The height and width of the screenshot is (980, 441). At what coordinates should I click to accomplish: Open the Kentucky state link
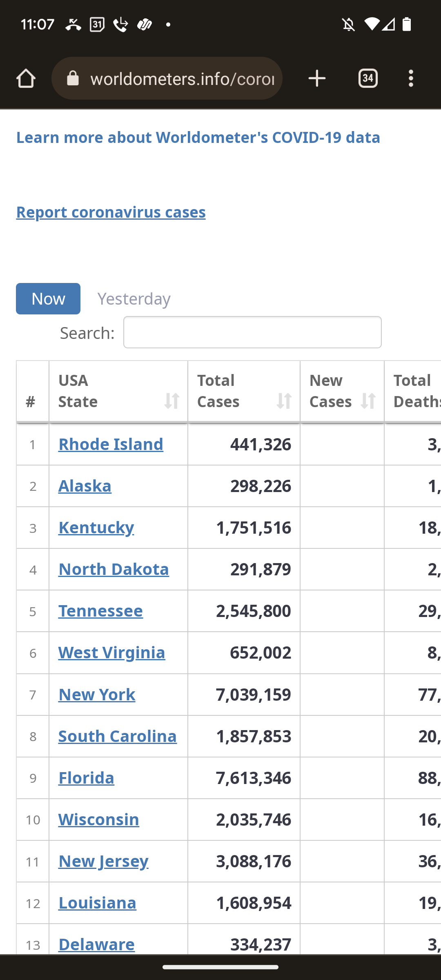tap(96, 528)
